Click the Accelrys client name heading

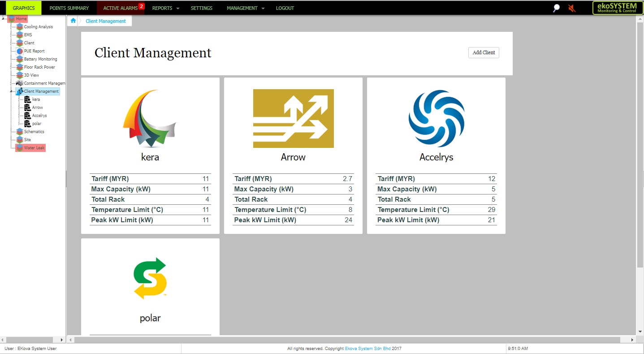pyautogui.click(x=436, y=157)
